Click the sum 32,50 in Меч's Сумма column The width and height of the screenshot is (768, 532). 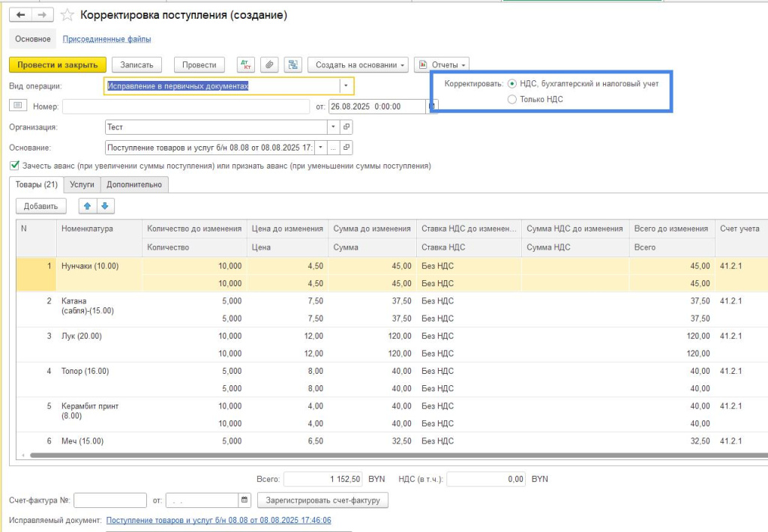click(402, 441)
